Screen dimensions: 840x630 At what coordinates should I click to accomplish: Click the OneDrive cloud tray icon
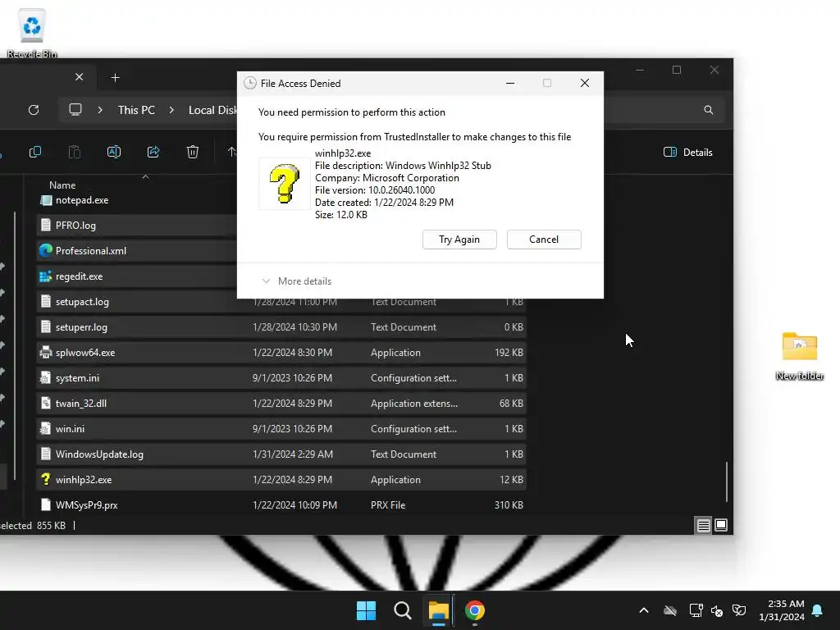click(669, 610)
